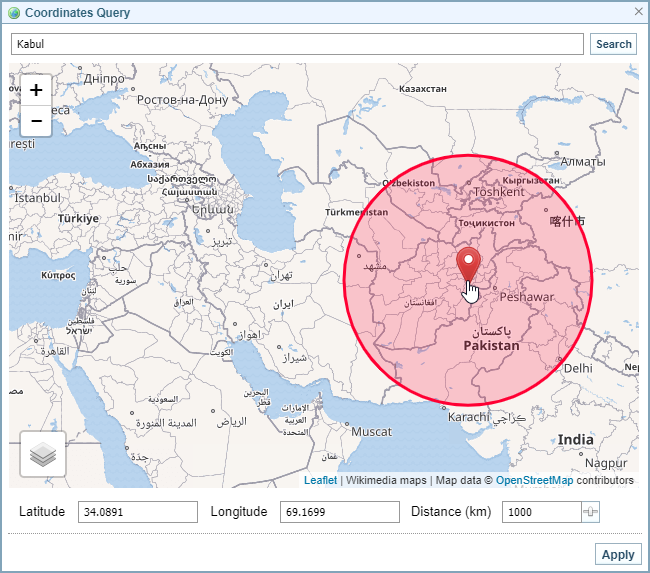The width and height of the screenshot is (650, 573).
Task: Click the Pakistan label on the map
Action: 492,346
